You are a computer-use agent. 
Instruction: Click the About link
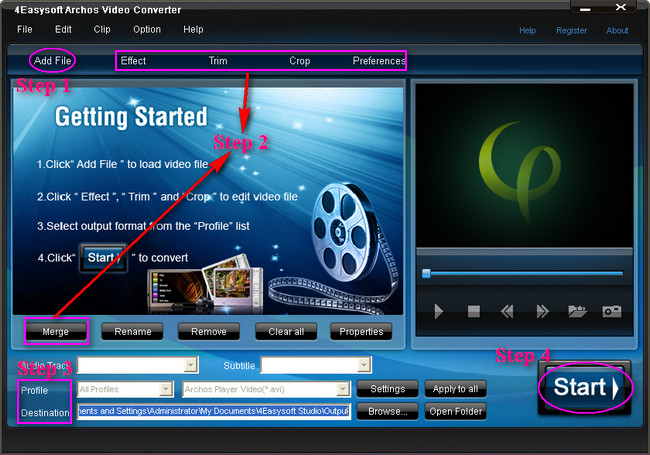pos(617,31)
